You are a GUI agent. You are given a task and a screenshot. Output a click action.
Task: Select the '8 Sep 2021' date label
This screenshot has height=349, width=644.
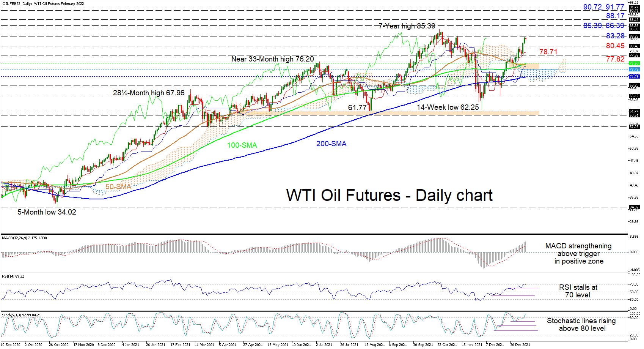point(398,345)
